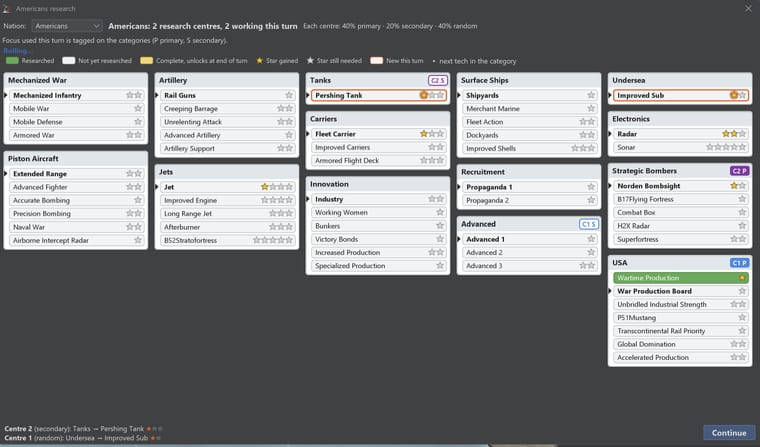The height and width of the screenshot is (447, 760).
Task: Click the next-tech arrow beside Mechanized Infantry
Action: (x=6, y=96)
